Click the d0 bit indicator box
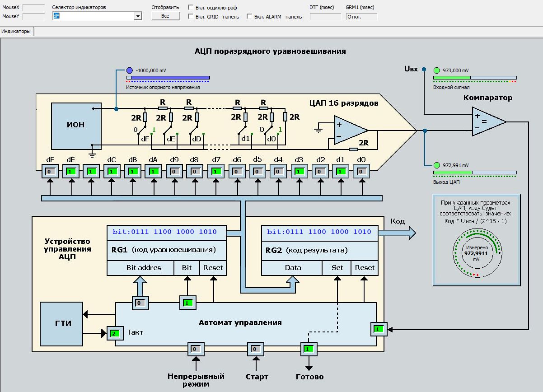 (x=361, y=172)
